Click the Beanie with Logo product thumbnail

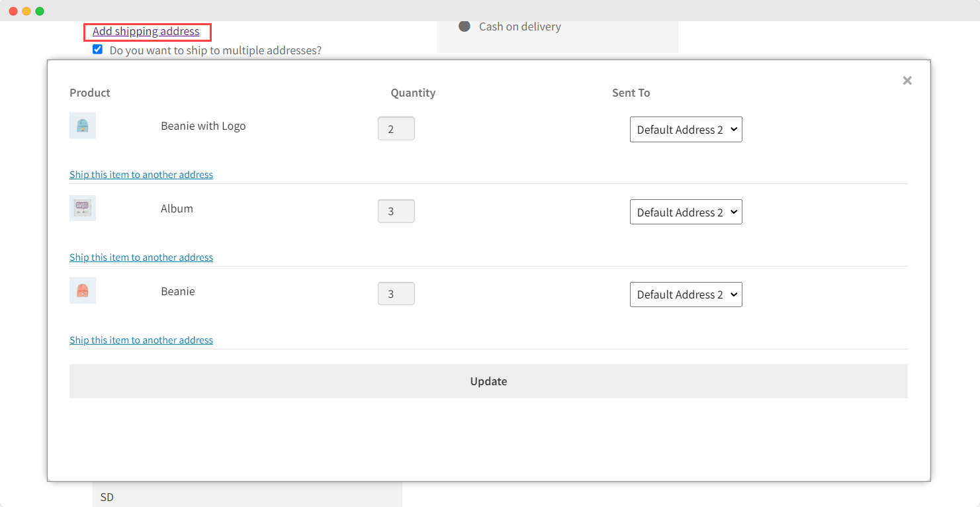(x=82, y=125)
